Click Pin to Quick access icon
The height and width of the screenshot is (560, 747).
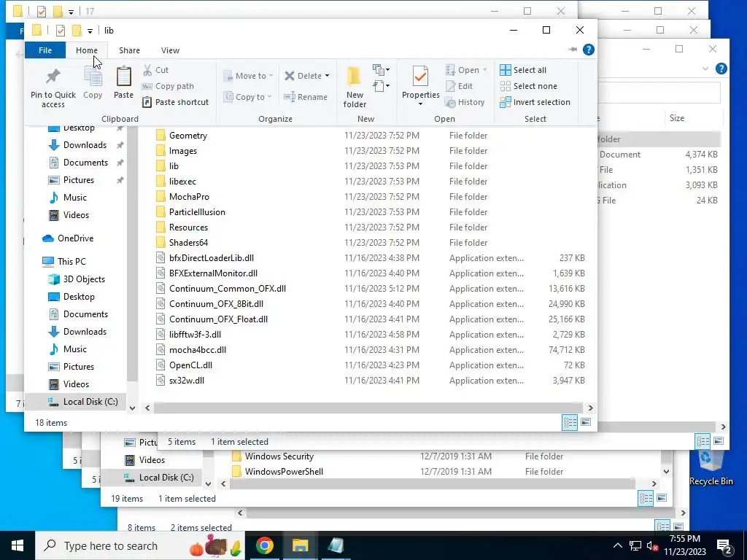click(x=53, y=87)
